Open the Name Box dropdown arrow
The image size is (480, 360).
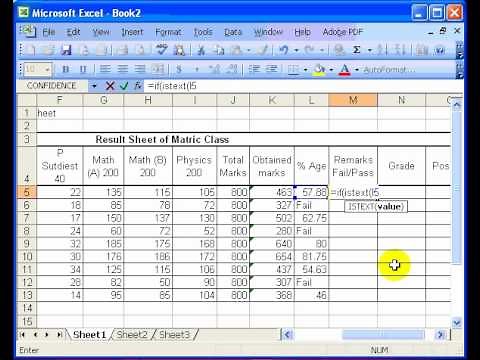coord(94,86)
